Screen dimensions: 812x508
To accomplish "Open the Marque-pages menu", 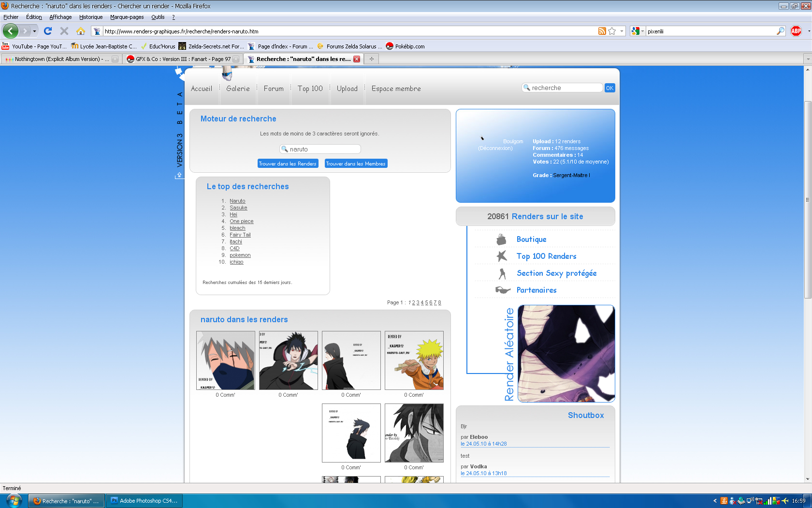I will (x=127, y=17).
